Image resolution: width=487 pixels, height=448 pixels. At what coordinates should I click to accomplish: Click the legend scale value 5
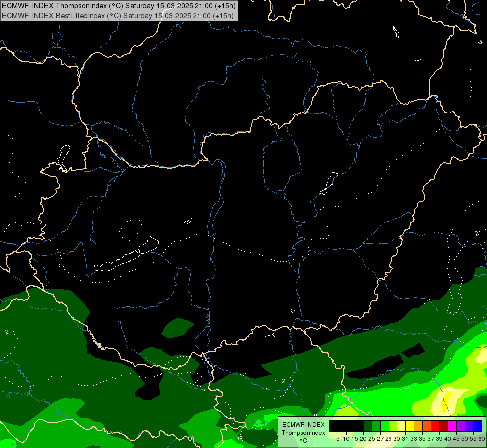point(338,439)
